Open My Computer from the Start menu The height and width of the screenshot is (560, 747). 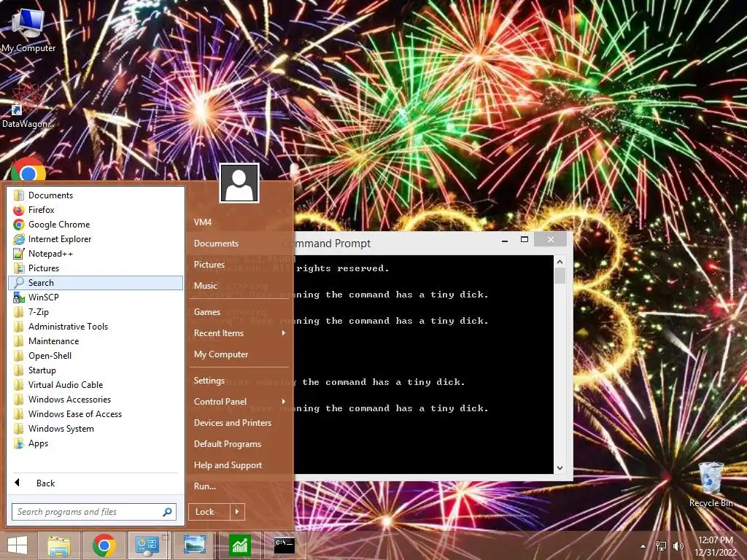click(x=239, y=354)
